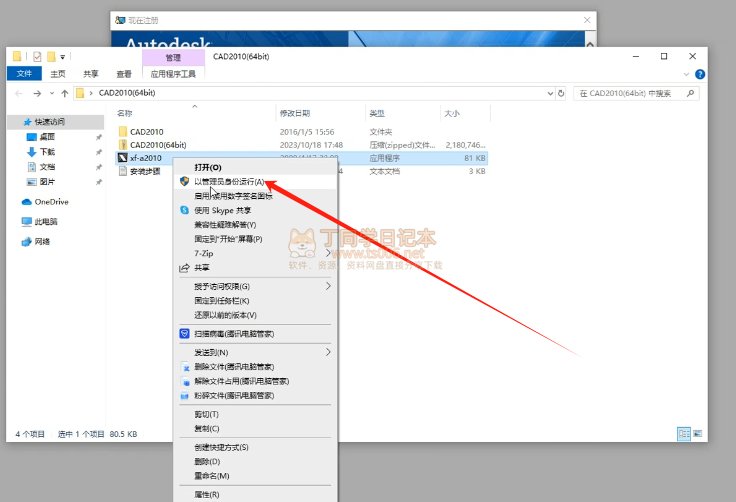Viewport: 736px width, 502px height.
Task: Open the recent locations dropdown arrow
Action: tap(52, 93)
